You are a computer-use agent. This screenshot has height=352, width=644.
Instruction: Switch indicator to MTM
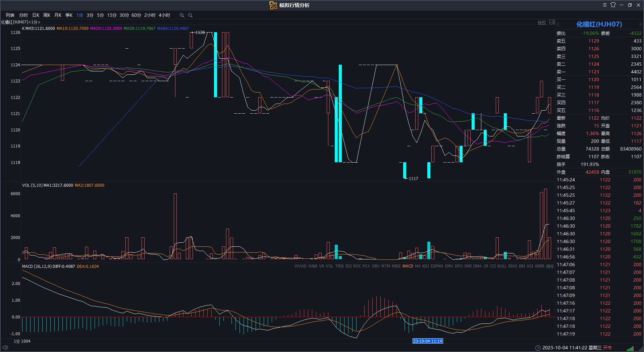coord(385,266)
